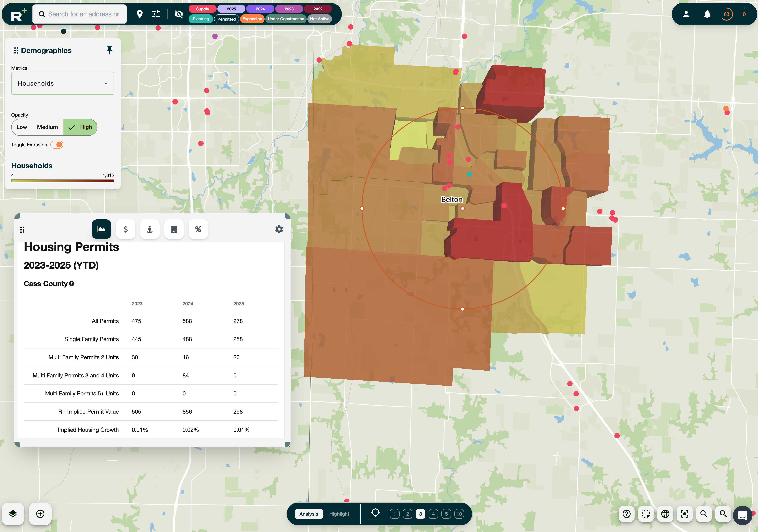This screenshot has width=758, height=532.
Task: Pin the Demographics panel
Action: (109, 50)
